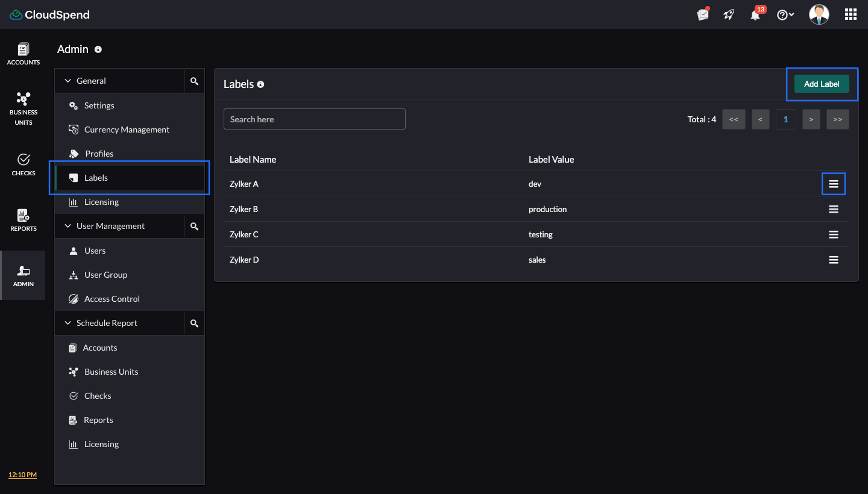Image resolution: width=868 pixels, height=494 pixels.
Task: Click the rocket icon in header
Action: [x=729, y=15]
